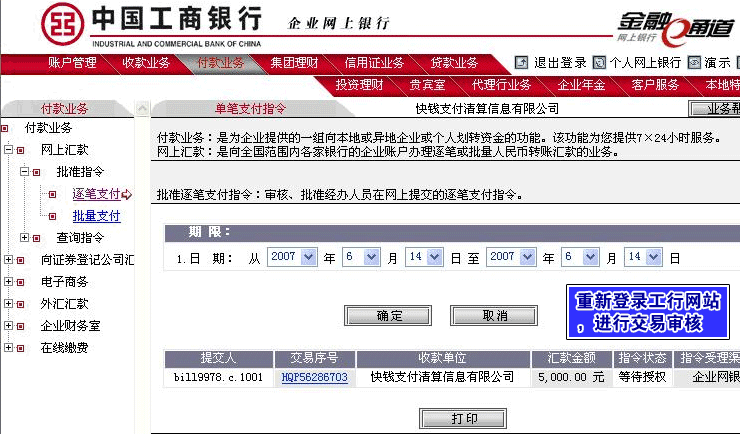The width and height of the screenshot is (740, 434).
Task: Open the 付款业务 menu tab
Action: pyautogui.click(x=220, y=63)
